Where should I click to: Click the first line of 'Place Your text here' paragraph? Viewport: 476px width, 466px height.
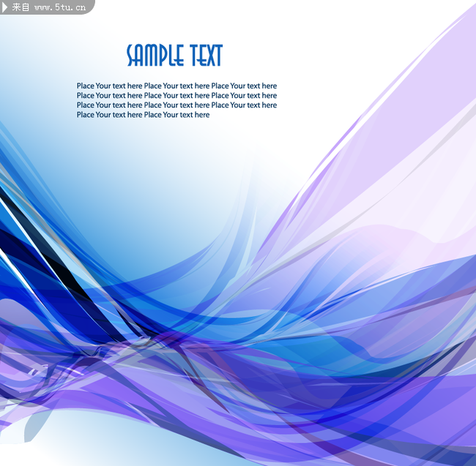coord(176,86)
